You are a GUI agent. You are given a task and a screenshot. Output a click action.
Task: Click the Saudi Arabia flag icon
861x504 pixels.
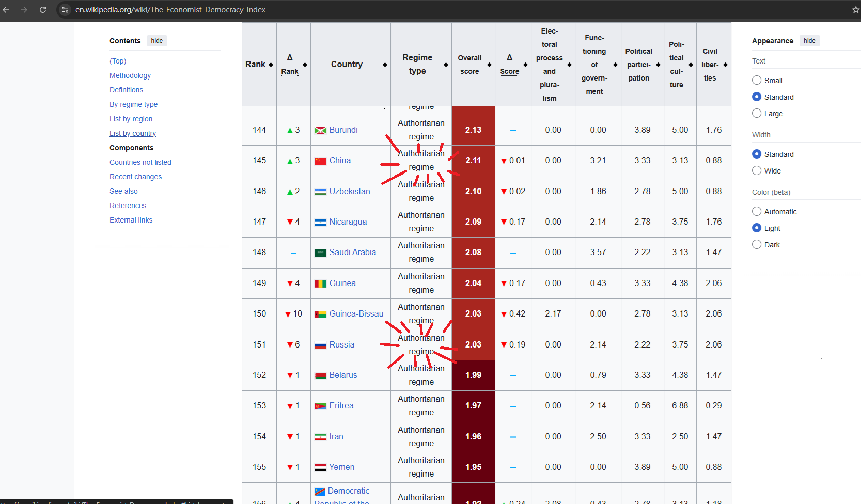(x=320, y=253)
